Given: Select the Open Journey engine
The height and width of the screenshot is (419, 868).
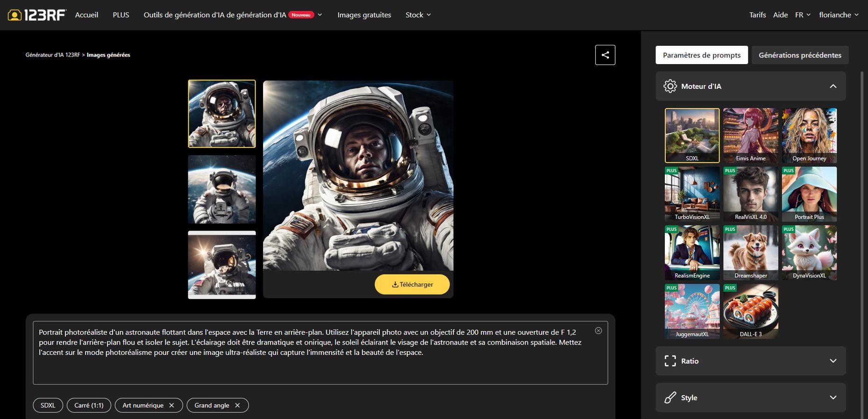Looking at the screenshot, I should point(810,135).
